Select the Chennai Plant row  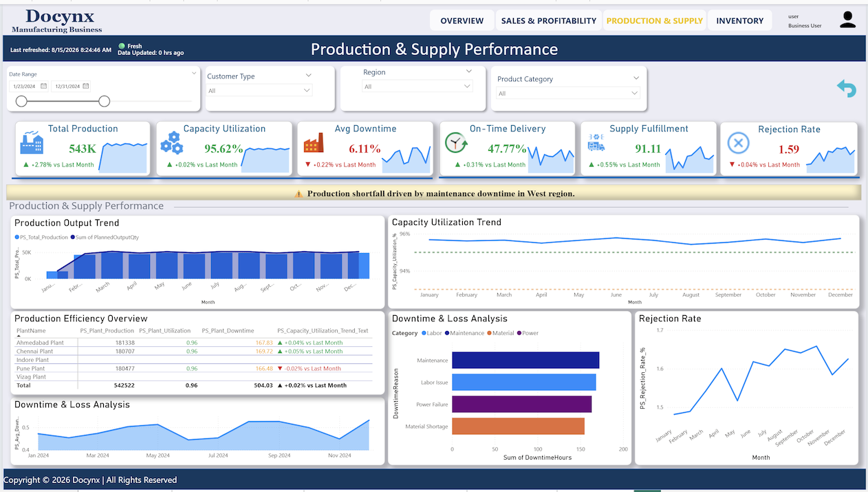[194, 351]
